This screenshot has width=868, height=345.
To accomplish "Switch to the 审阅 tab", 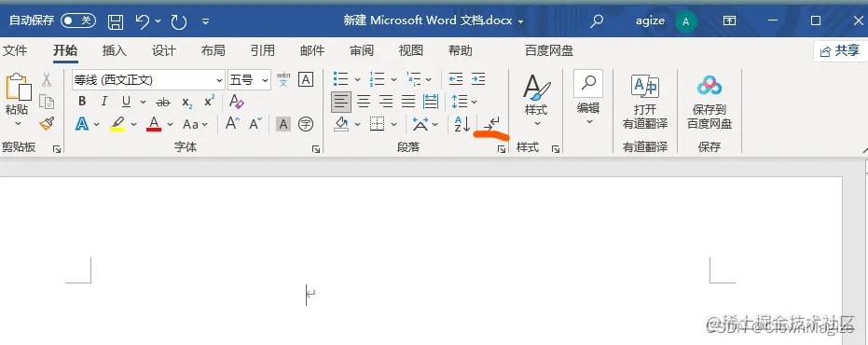I will tap(362, 51).
